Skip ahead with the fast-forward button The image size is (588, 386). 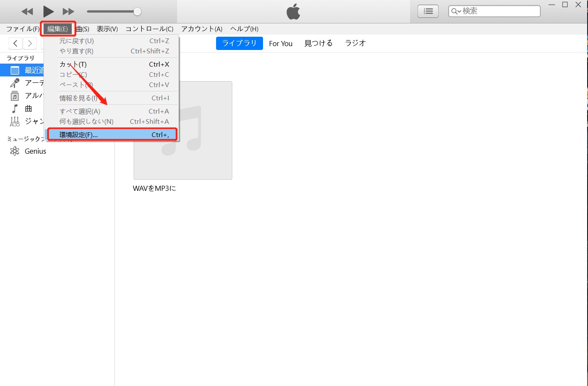click(68, 12)
